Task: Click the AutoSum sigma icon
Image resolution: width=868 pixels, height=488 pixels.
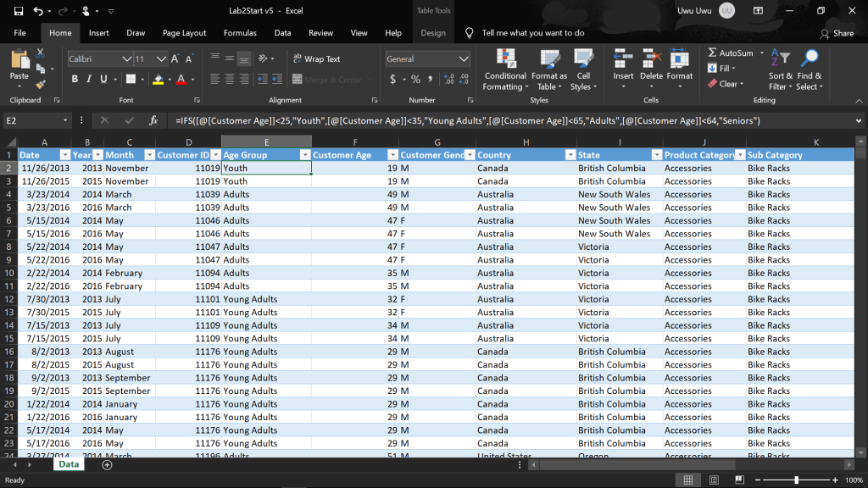Action: (x=713, y=53)
